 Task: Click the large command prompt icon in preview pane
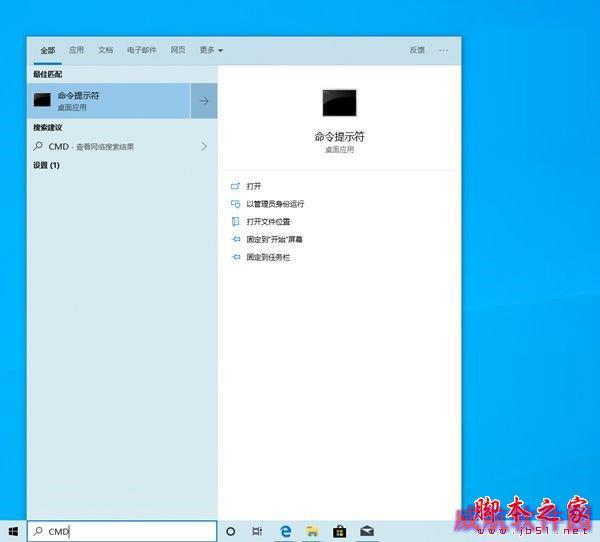coord(339,103)
